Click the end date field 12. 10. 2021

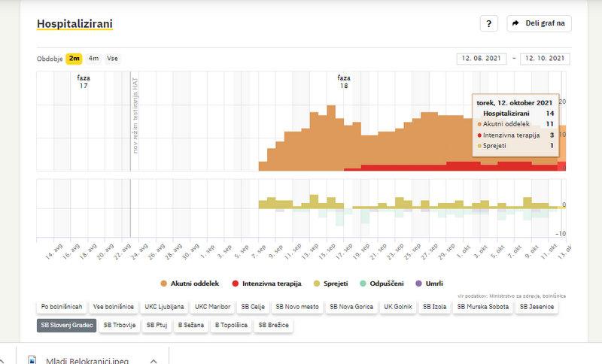545,59
